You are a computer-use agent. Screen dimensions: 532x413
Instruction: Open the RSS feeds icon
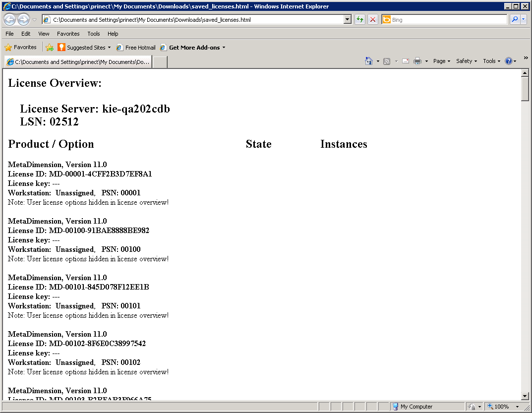click(x=386, y=60)
